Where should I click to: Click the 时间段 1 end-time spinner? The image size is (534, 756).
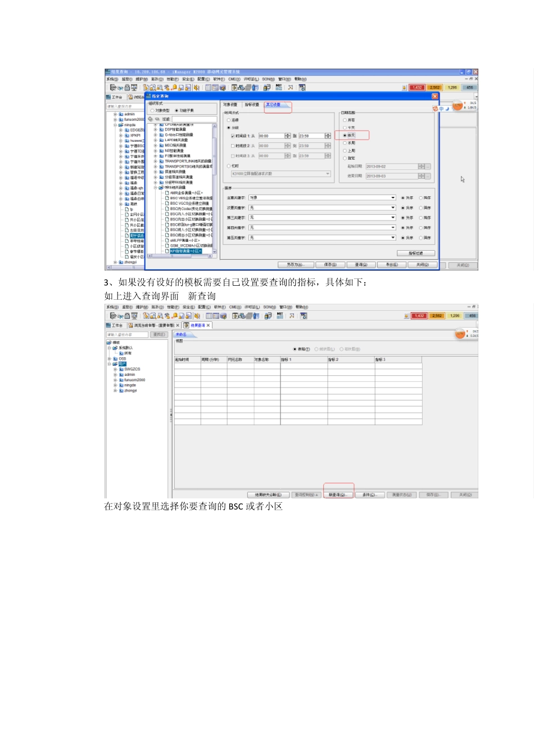[328, 136]
